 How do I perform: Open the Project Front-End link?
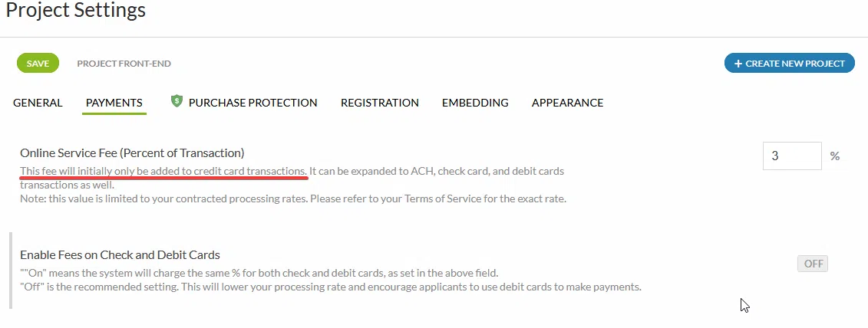click(x=124, y=64)
